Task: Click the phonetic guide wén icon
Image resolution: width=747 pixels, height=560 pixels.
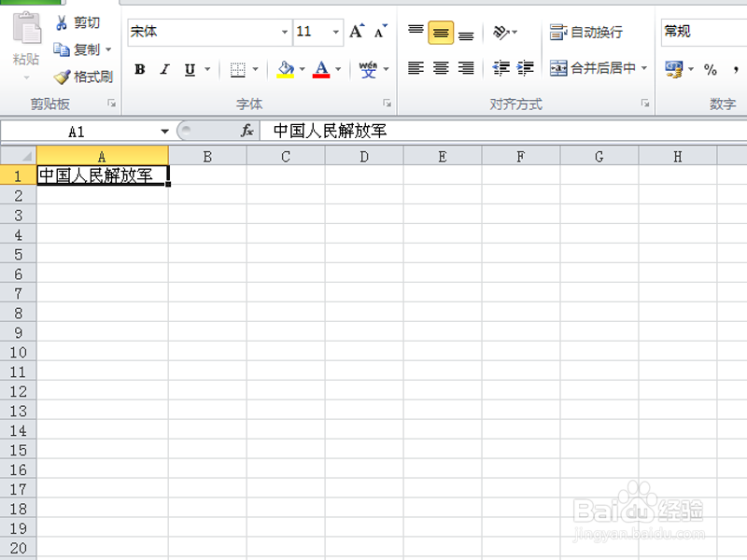Action: pyautogui.click(x=368, y=69)
